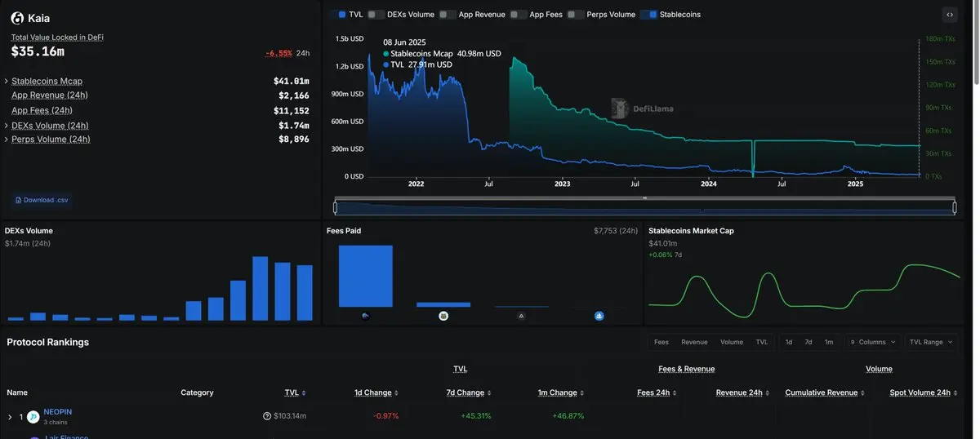This screenshot has height=439, width=980.
Task: Open the TVL Range dropdown
Action: (930, 342)
